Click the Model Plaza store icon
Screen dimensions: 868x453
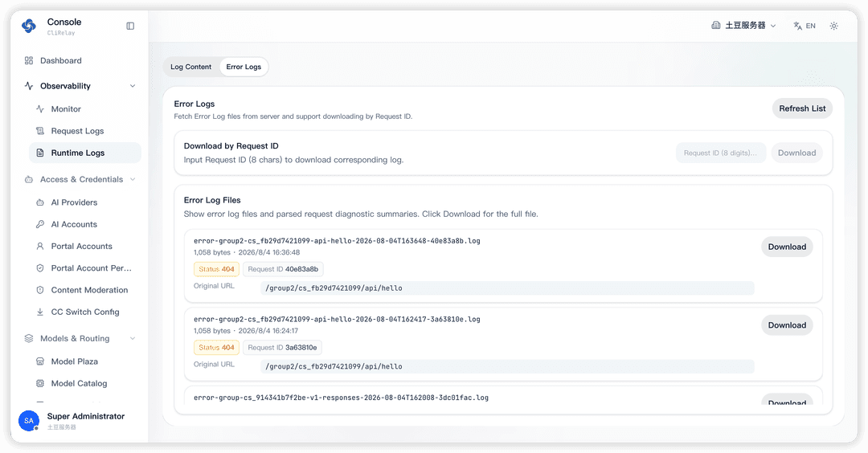pos(40,361)
